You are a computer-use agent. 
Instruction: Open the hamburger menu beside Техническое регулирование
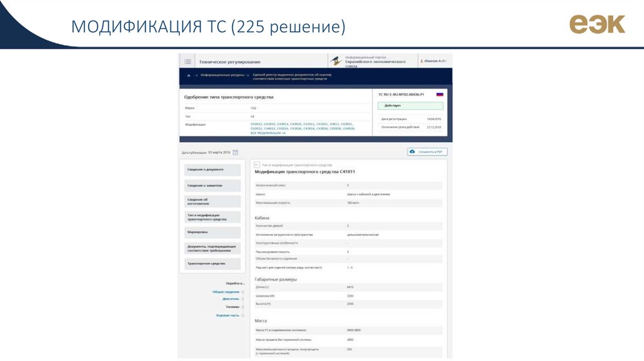pos(187,62)
